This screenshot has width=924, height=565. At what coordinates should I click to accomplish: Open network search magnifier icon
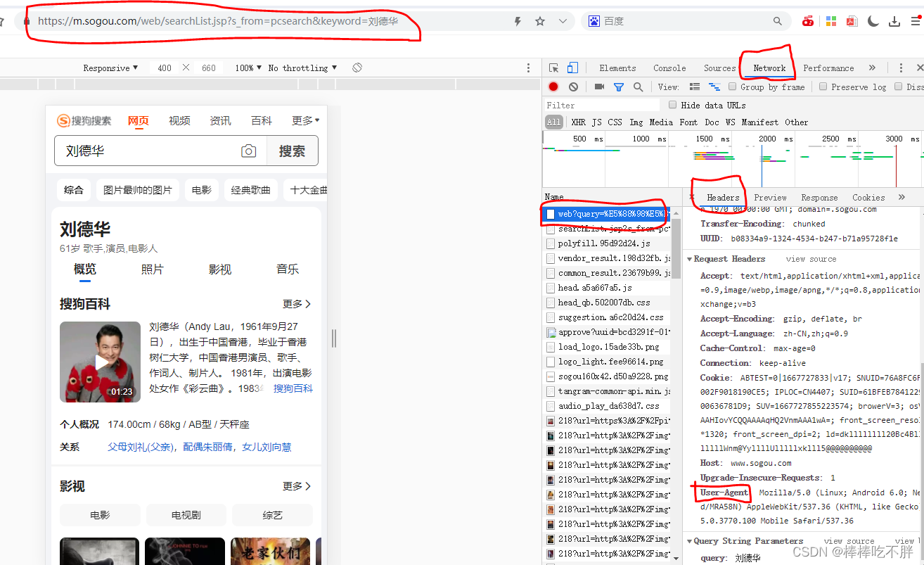click(638, 87)
